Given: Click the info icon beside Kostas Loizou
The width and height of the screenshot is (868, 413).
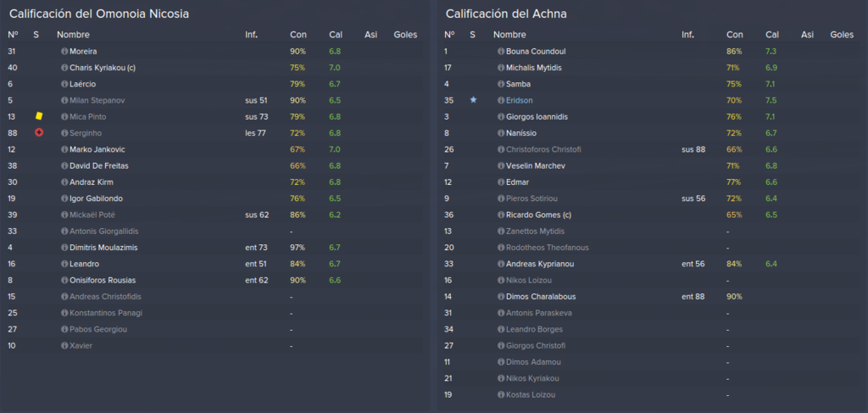Looking at the screenshot, I should [x=501, y=395].
